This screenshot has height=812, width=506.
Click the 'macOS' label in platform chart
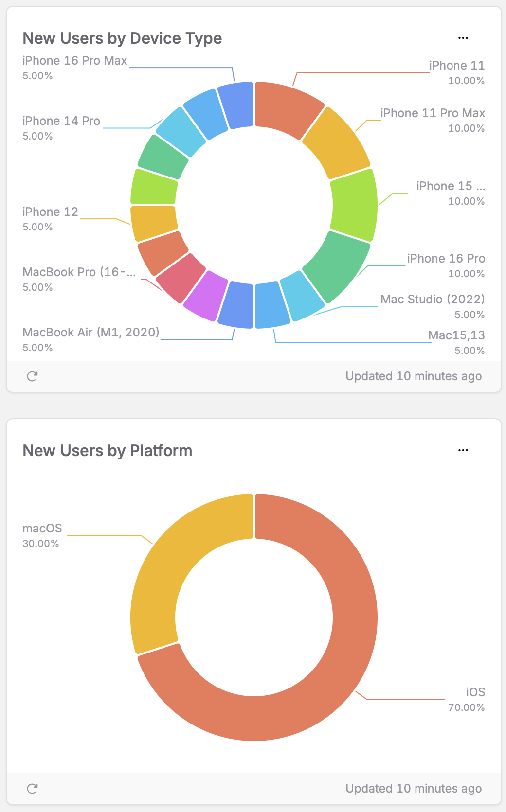pos(42,529)
